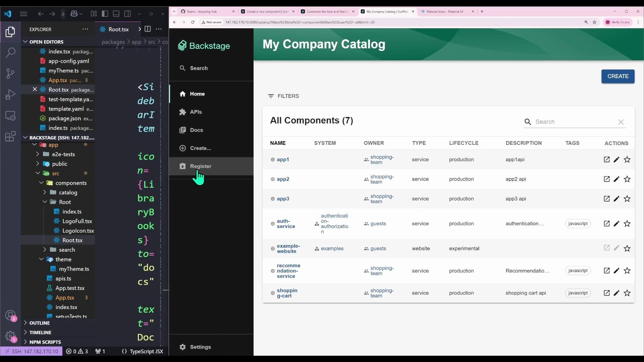
Task: Open Register in Backstage sidebar
Action: 211,166
